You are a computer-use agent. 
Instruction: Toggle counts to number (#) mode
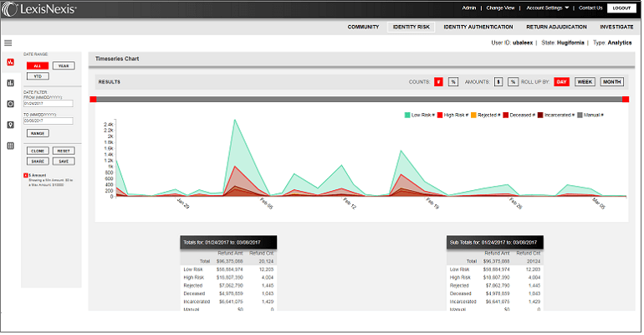438,82
